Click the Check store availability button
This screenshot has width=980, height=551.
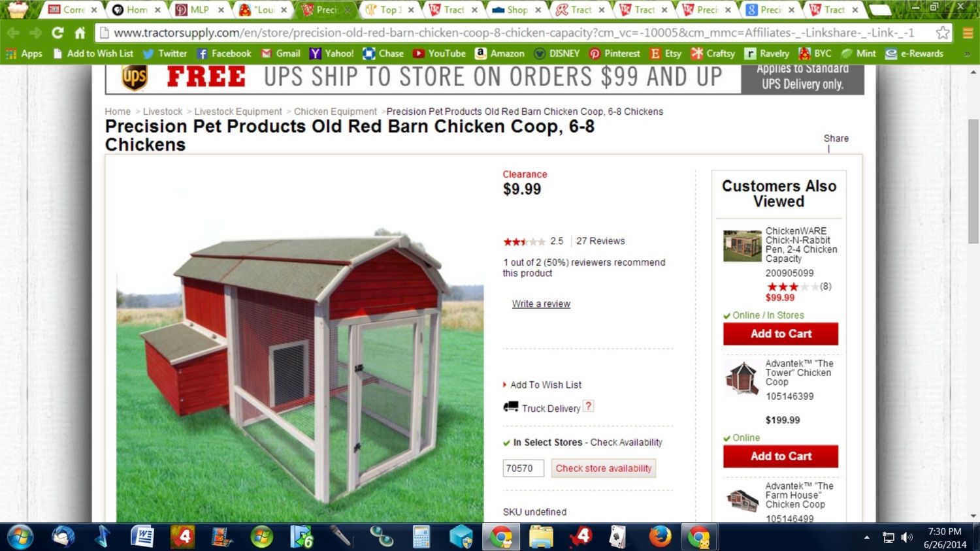(x=604, y=468)
